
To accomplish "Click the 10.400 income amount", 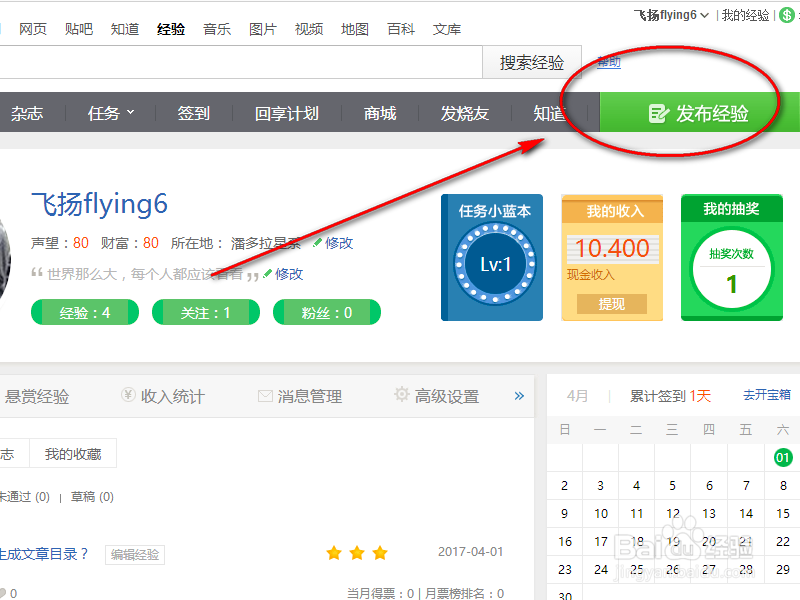I will tap(612, 248).
